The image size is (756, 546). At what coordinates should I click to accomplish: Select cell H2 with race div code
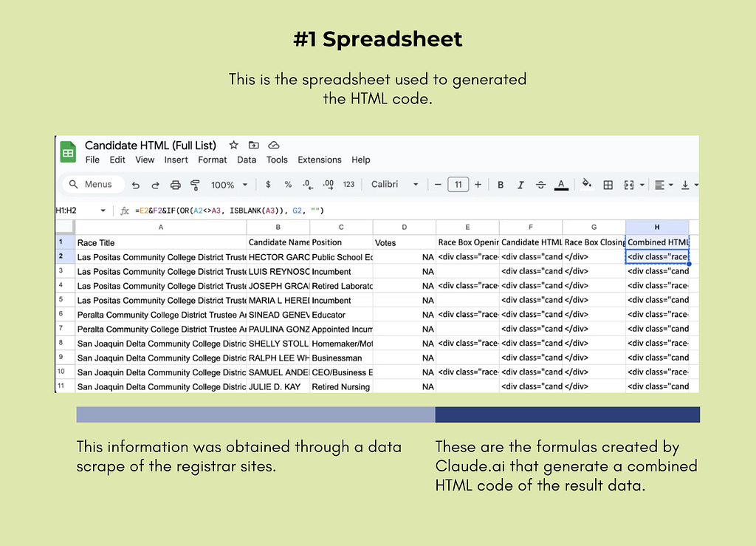pyautogui.click(x=656, y=256)
